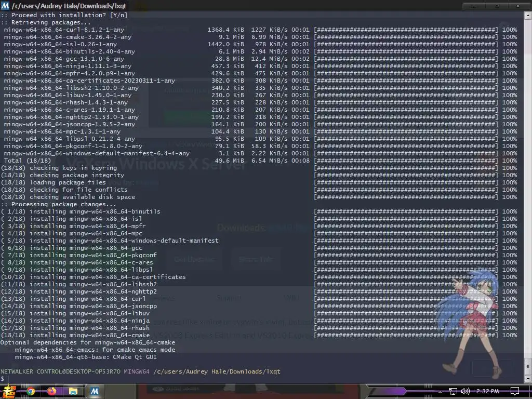Image resolution: width=532 pixels, height=399 pixels.
Task: Open the notification center icon
Action: (x=515, y=392)
